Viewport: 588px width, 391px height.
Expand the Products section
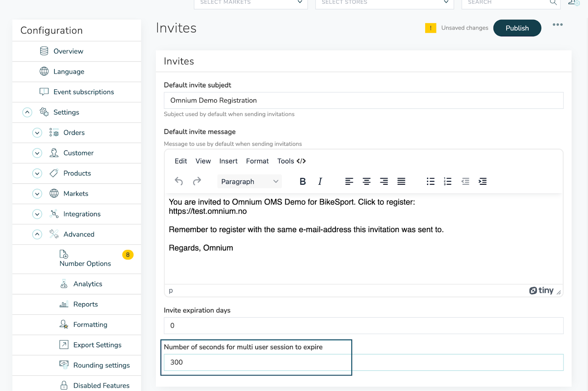point(37,173)
